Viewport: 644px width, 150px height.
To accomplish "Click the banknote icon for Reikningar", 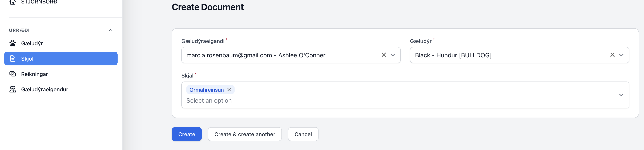I will coord(12,74).
